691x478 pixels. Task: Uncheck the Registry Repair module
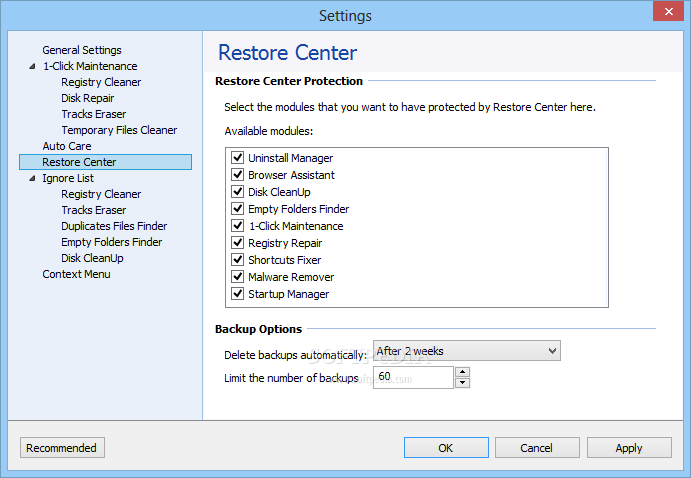click(x=238, y=242)
